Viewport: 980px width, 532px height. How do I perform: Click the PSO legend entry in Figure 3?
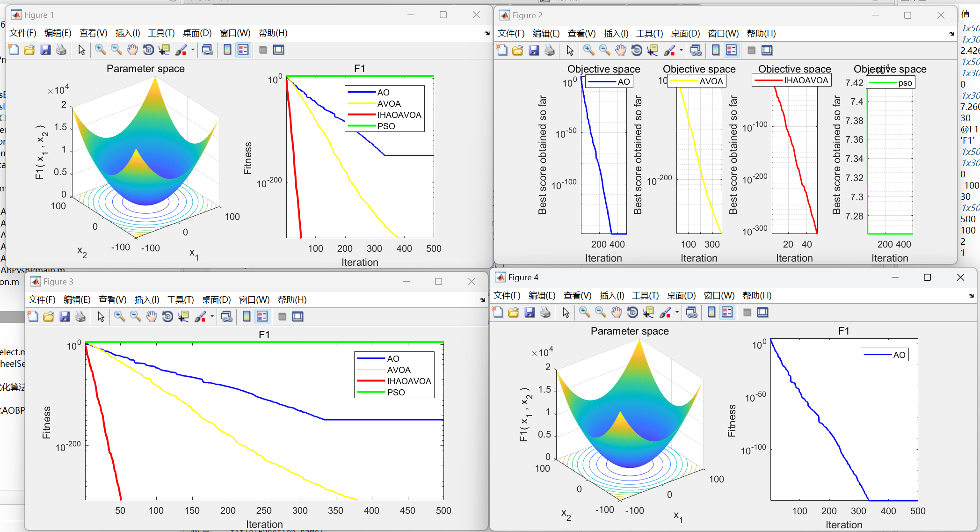click(396, 392)
